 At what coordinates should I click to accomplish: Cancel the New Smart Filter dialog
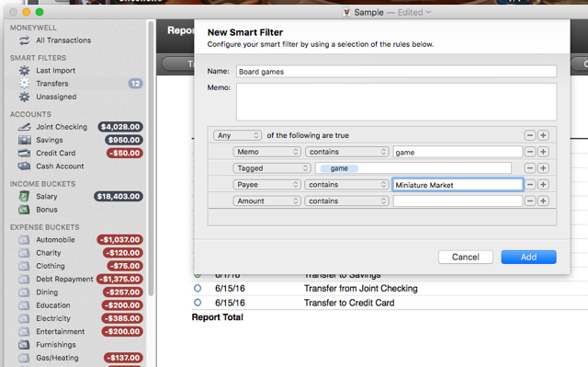[466, 257]
